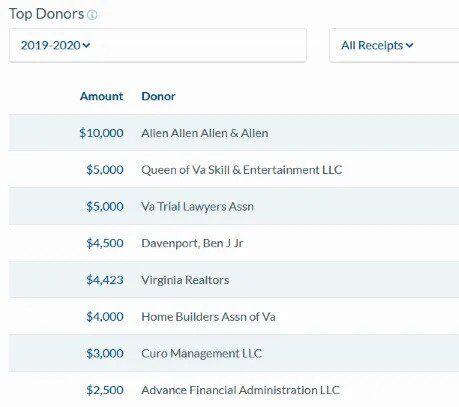459x407 pixels.
Task: Click the chevron arrow next to 2019-2020
Action: point(86,45)
